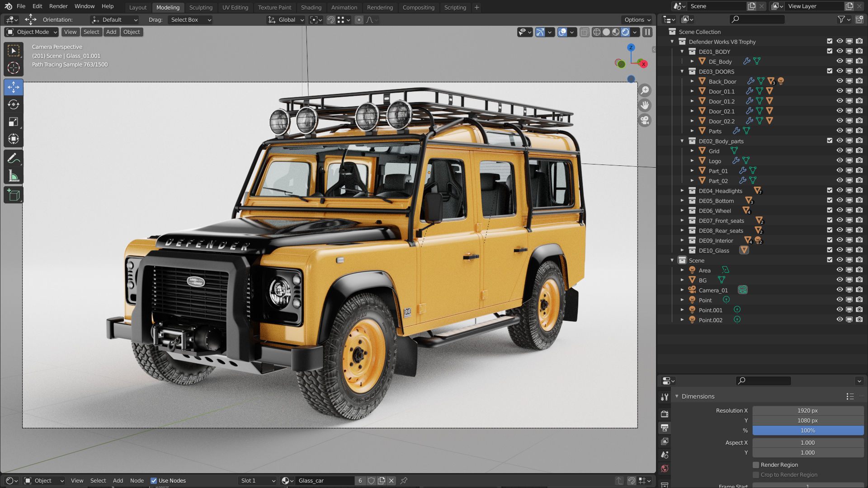Click the viewport header Select button
The height and width of the screenshot is (488, 868).
(x=91, y=32)
